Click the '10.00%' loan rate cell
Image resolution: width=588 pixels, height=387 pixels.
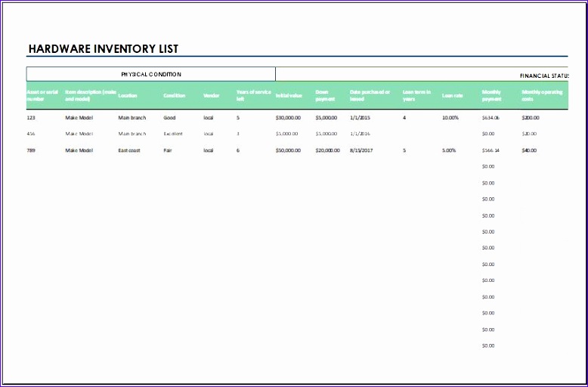(450, 118)
